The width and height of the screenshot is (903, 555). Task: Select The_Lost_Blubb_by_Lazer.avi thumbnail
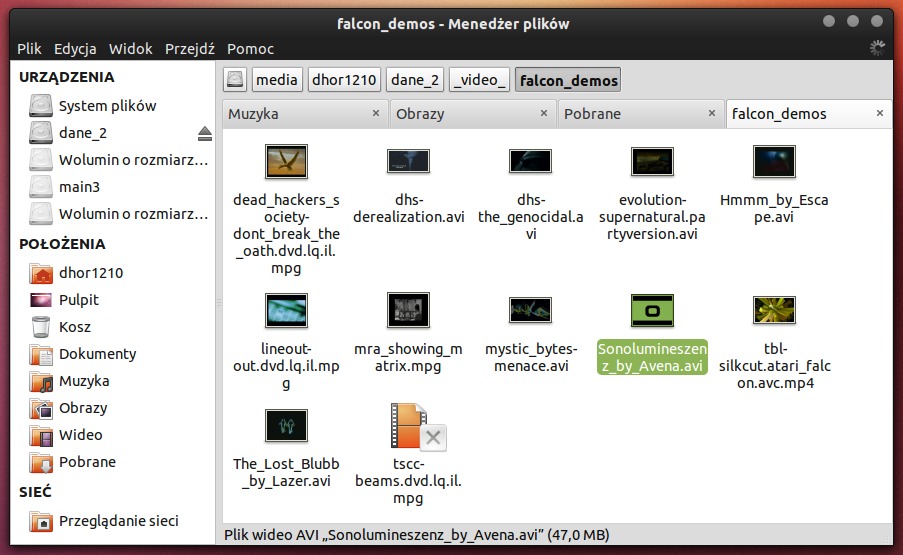tap(286, 425)
